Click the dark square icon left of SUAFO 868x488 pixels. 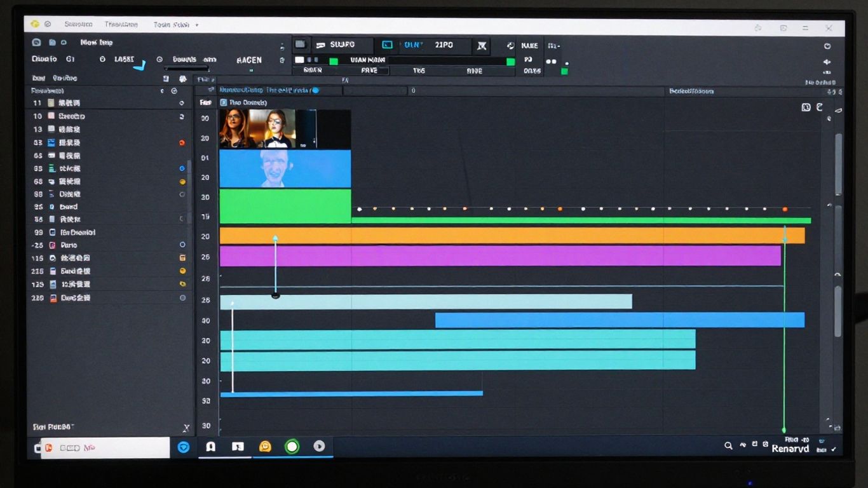301,44
